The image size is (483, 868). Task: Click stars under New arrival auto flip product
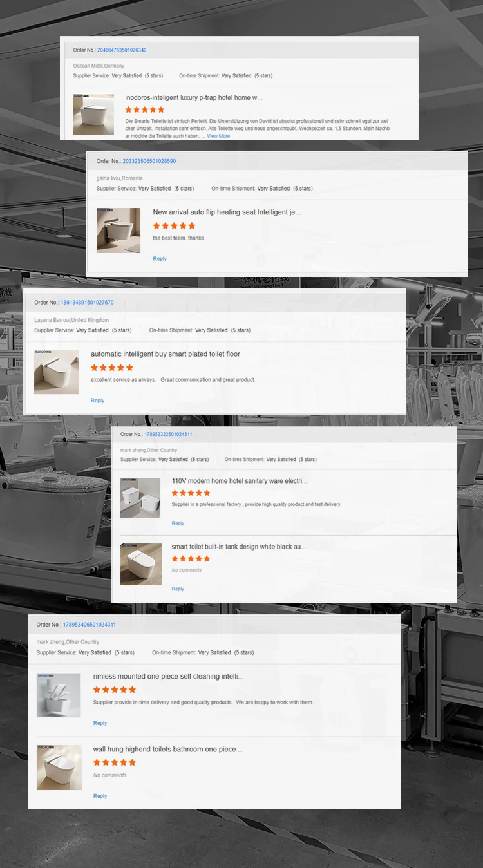click(174, 226)
